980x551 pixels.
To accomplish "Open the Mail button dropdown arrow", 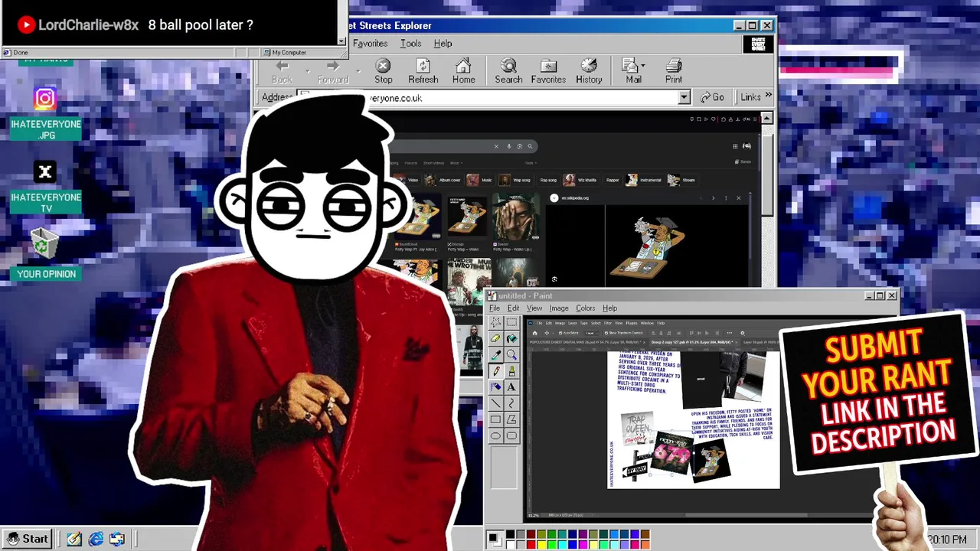I will (x=643, y=66).
